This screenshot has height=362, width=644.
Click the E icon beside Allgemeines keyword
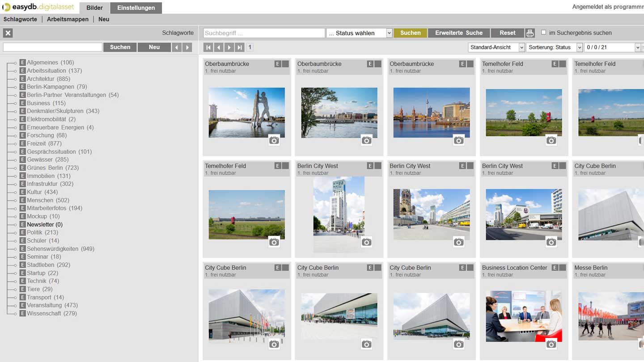22,63
